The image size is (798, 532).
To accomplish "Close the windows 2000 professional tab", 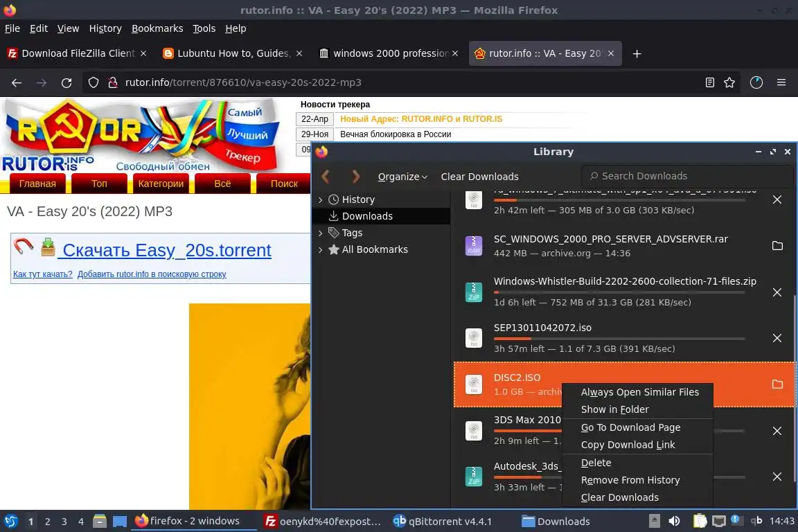I will tap(455, 53).
